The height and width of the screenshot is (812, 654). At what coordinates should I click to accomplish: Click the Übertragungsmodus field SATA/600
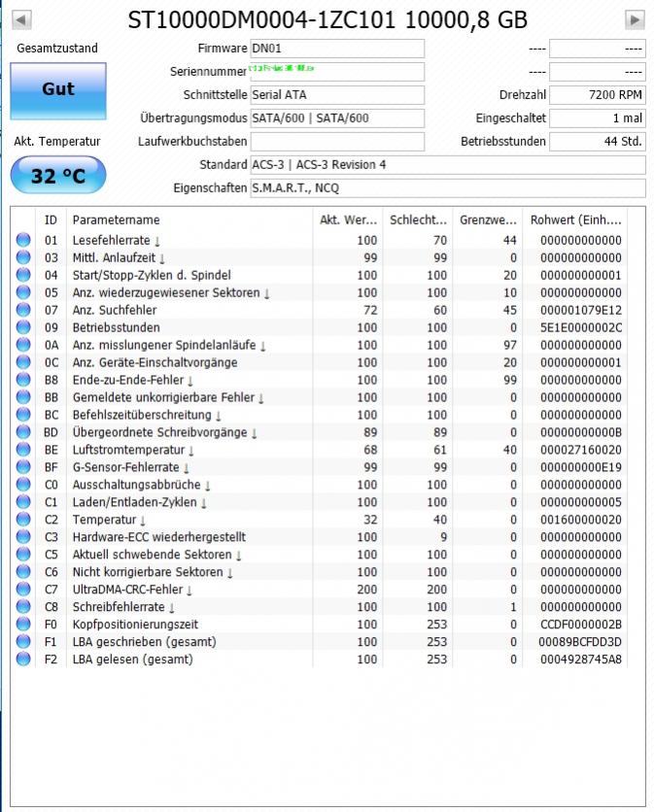pyautogui.click(x=337, y=118)
